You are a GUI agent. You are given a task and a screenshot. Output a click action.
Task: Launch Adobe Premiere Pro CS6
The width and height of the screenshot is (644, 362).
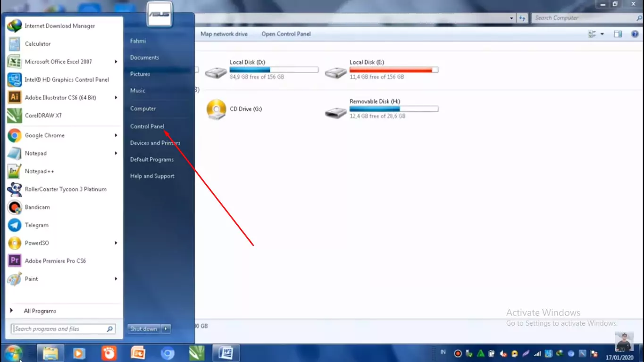(55, 261)
